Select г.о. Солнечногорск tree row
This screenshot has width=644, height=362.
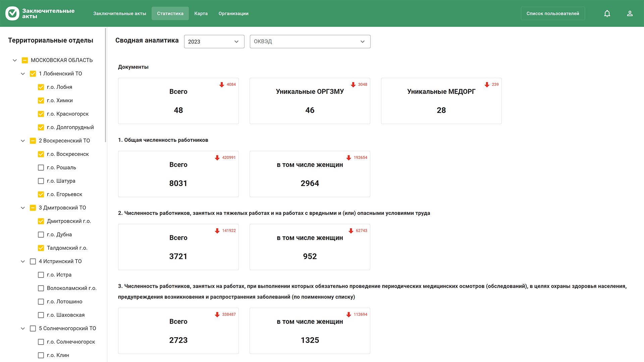(x=67, y=342)
